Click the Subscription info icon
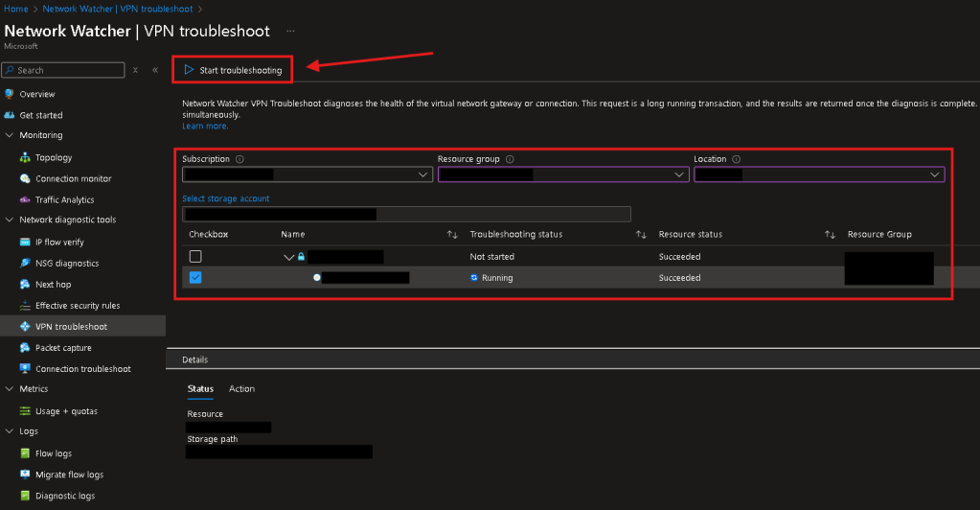980x510 pixels. click(x=239, y=159)
